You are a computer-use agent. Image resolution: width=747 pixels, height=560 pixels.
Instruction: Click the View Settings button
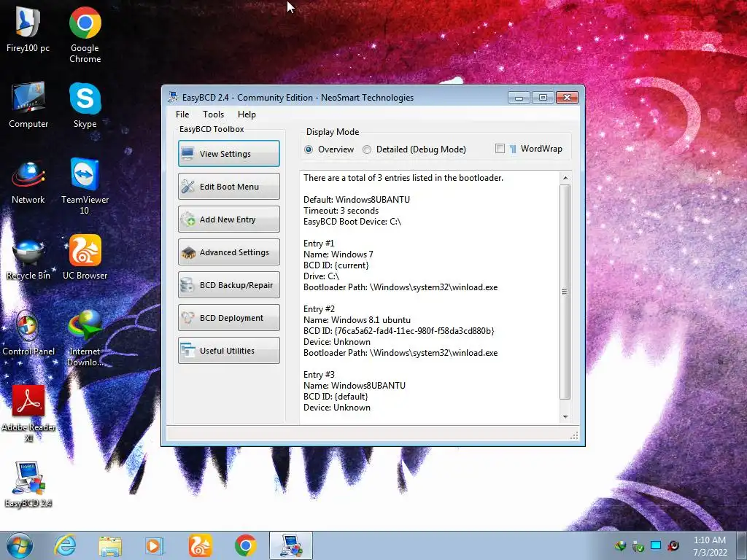pos(228,153)
